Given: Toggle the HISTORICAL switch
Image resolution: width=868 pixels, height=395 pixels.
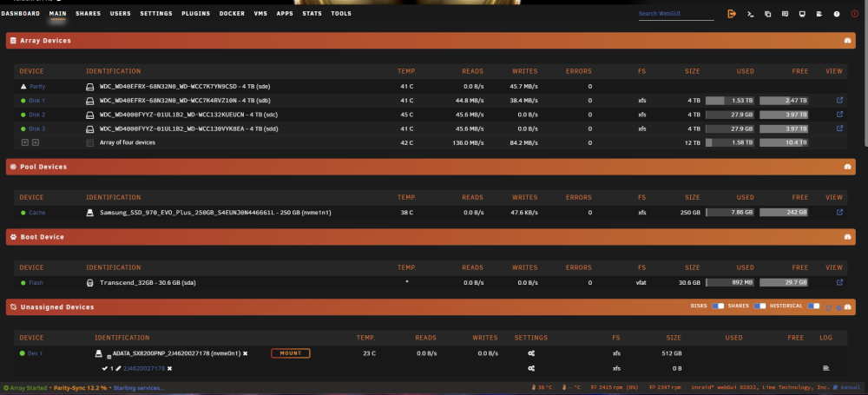Looking at the screenshot, I should pos(813,306).
